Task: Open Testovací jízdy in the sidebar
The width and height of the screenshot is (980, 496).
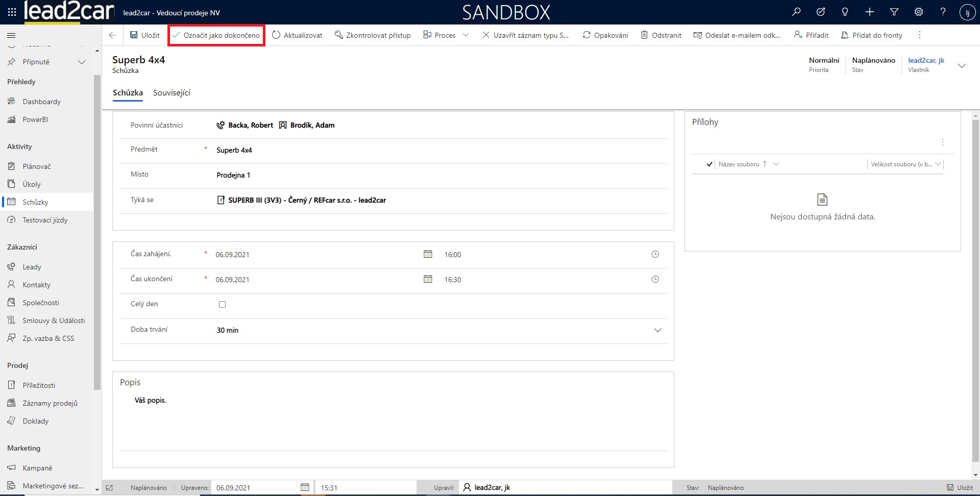Action: coord(45,220)
